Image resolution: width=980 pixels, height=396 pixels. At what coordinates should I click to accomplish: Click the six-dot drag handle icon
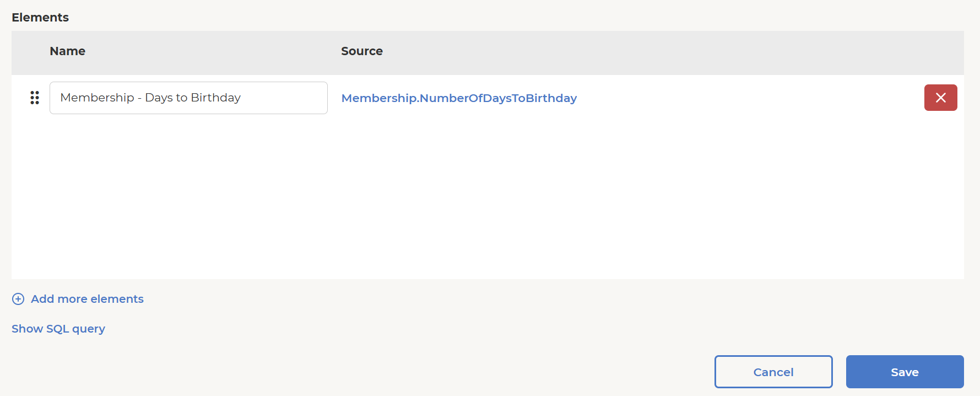[x=35, y=98]
